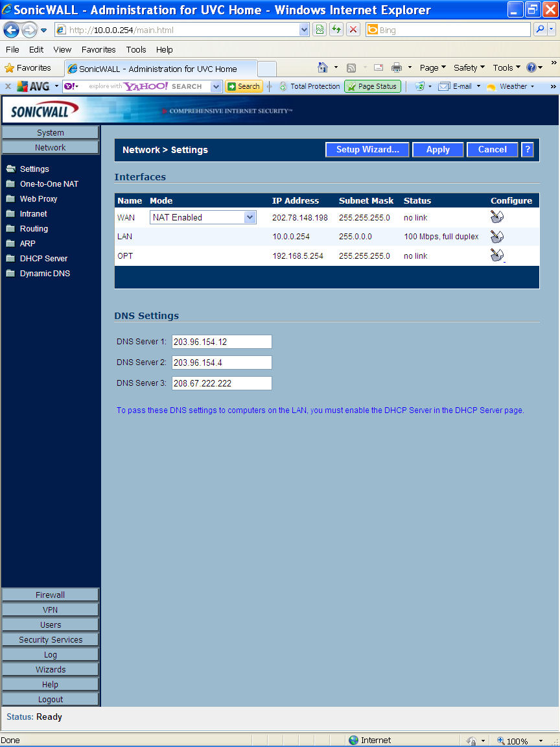Screen dimensions: 560x747
Task: Click the Yahoo Y! icon in AVG toolbar
Action: (70, 86)
